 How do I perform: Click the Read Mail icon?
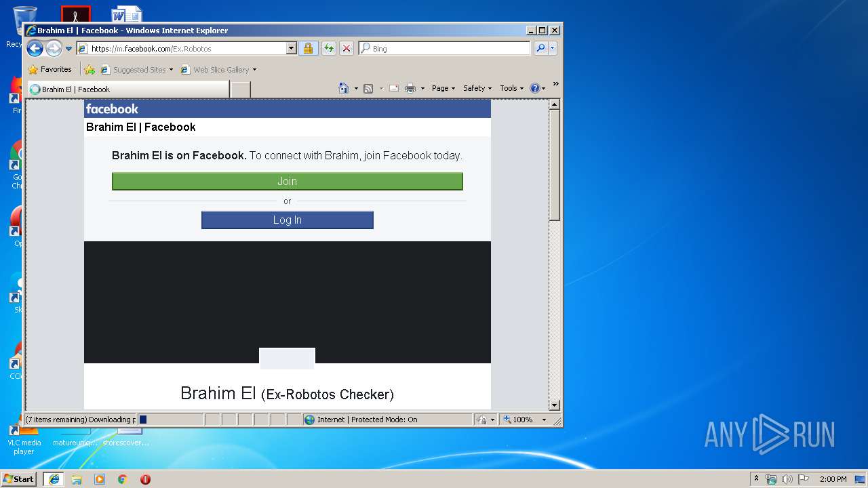393,88
